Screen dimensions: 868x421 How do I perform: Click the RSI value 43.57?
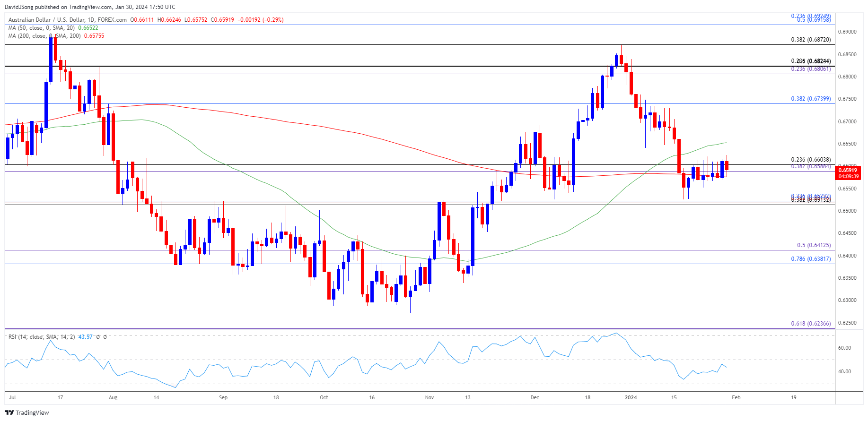point(85,337)
